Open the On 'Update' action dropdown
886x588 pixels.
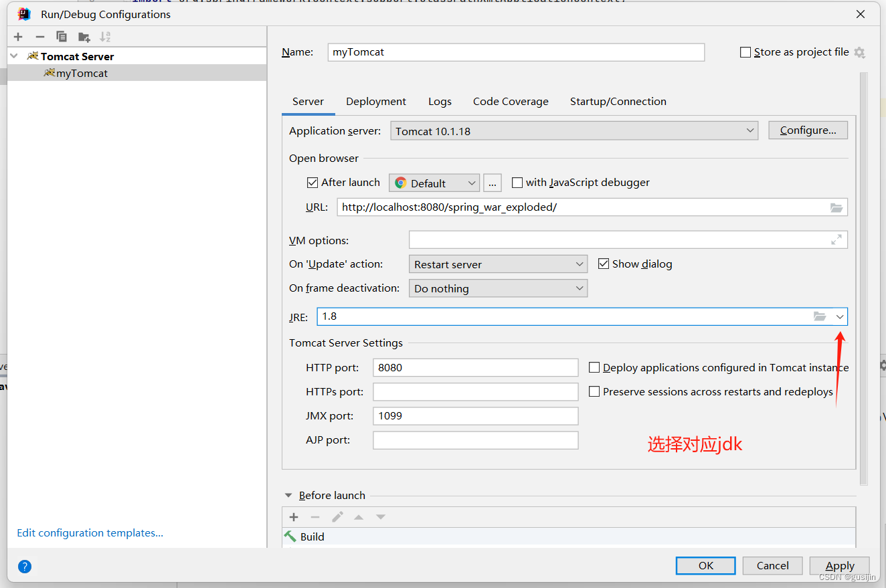point(498,264)
